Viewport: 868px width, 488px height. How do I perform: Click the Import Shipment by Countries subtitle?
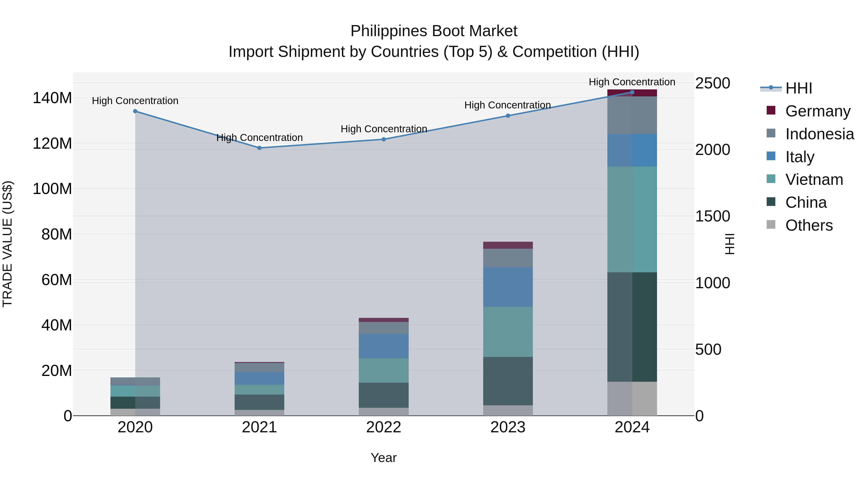tap(434, 52)
